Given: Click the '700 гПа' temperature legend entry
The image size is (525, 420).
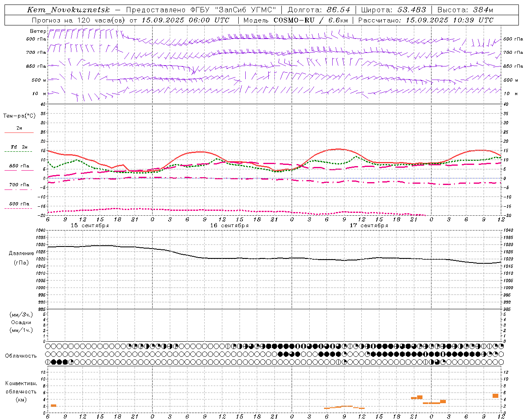Looking at the screenshot, I should 19,185.
